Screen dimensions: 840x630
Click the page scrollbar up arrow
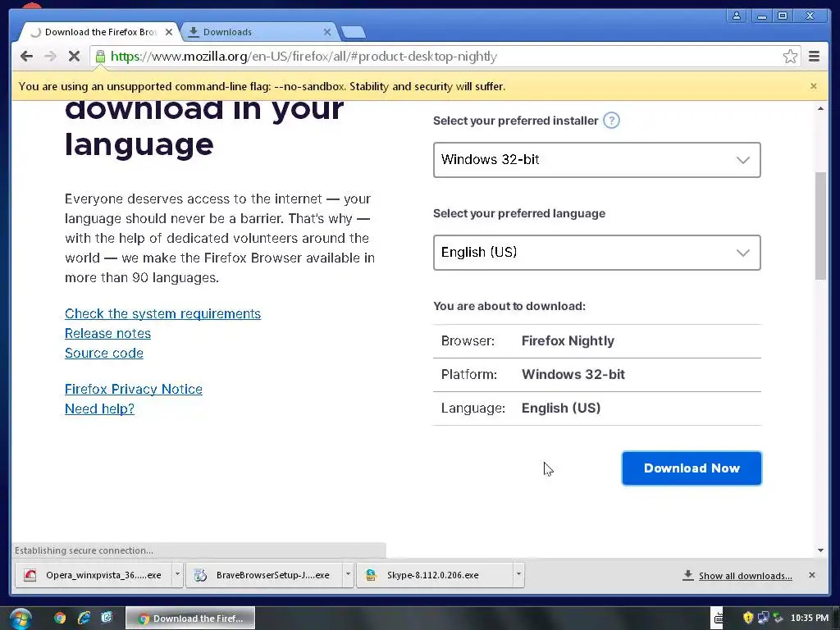click(x=820, y=109)
